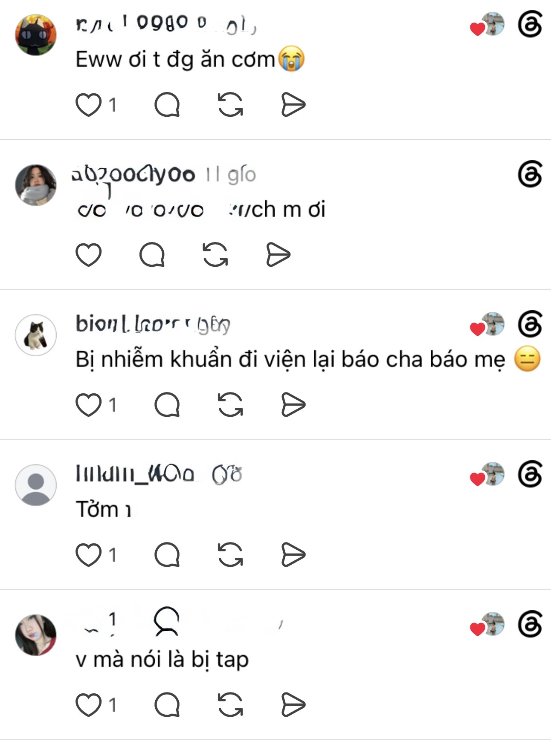The height and width of the screenshot is (756, 551).
Task: Like the "Eww ơi t đg ăn cơm" comment
Action: click(x=88, y=105)
